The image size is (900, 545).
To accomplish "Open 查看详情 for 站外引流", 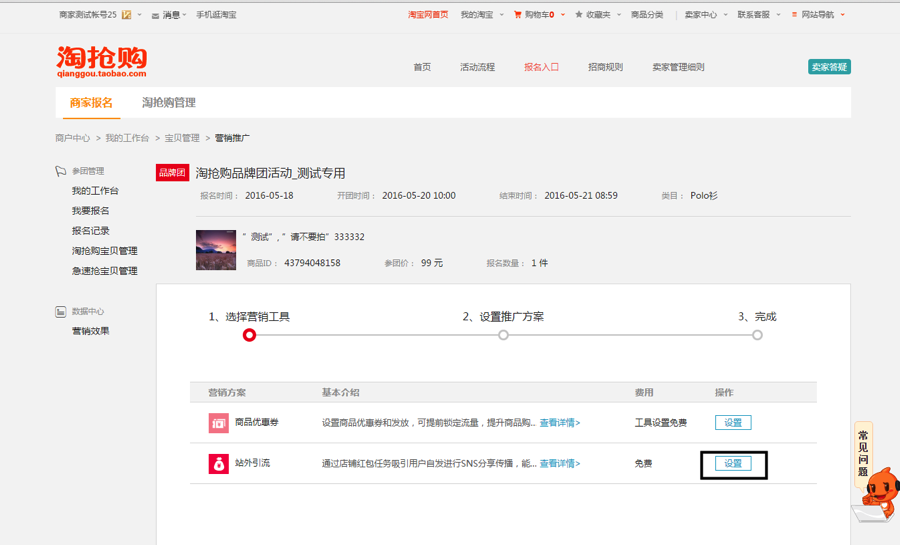I will (x=560, y=464).
